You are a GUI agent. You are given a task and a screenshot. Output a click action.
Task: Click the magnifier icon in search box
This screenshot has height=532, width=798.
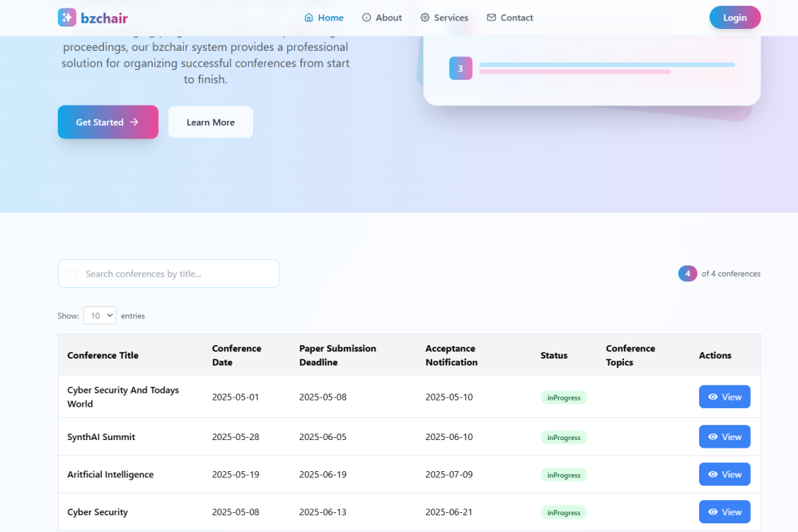(x=73, y=274)
